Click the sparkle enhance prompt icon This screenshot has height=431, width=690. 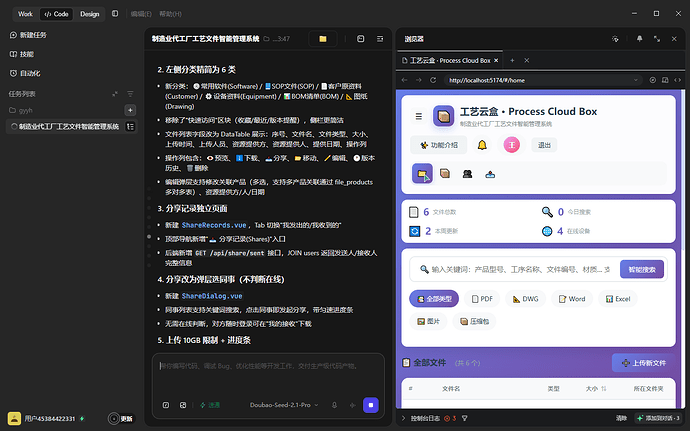(352, 405)
